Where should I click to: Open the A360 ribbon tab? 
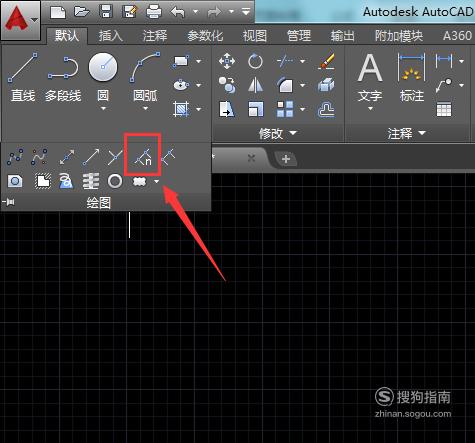coord(457,36)
